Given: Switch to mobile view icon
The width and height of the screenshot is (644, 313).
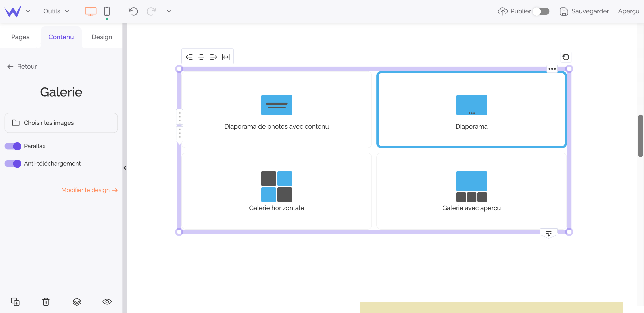Looking at the screenshot, I should click(107, 12).
